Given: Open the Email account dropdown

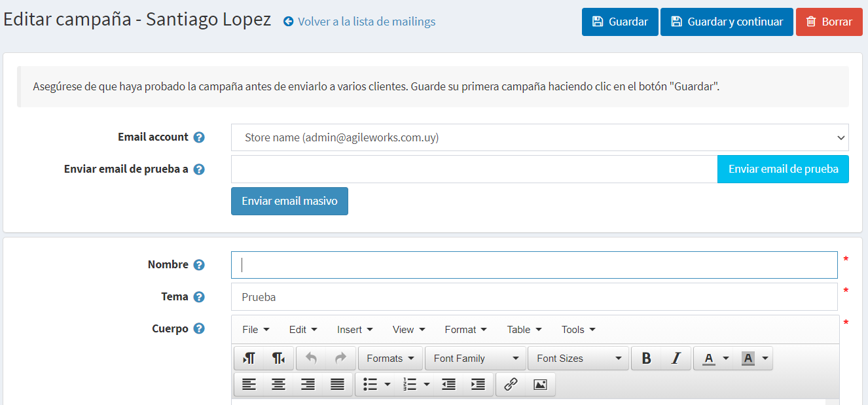Looking at the screenshot, I should [540, 137].
